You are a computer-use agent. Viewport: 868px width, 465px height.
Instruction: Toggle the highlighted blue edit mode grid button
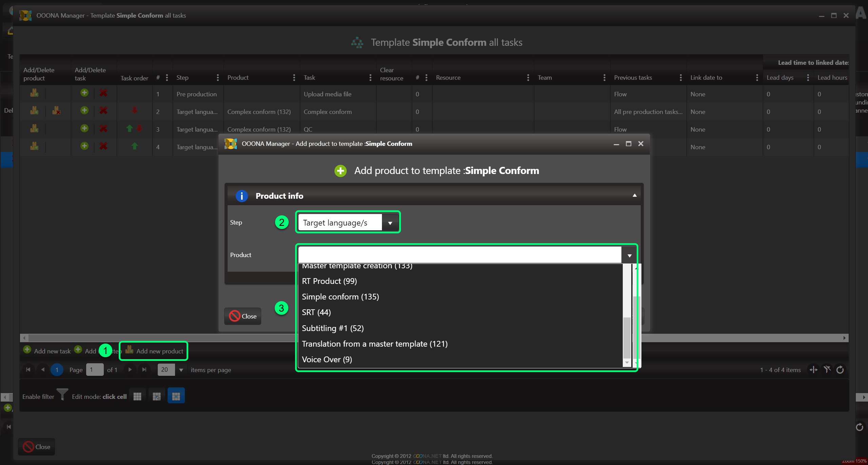tap(176, 396)
